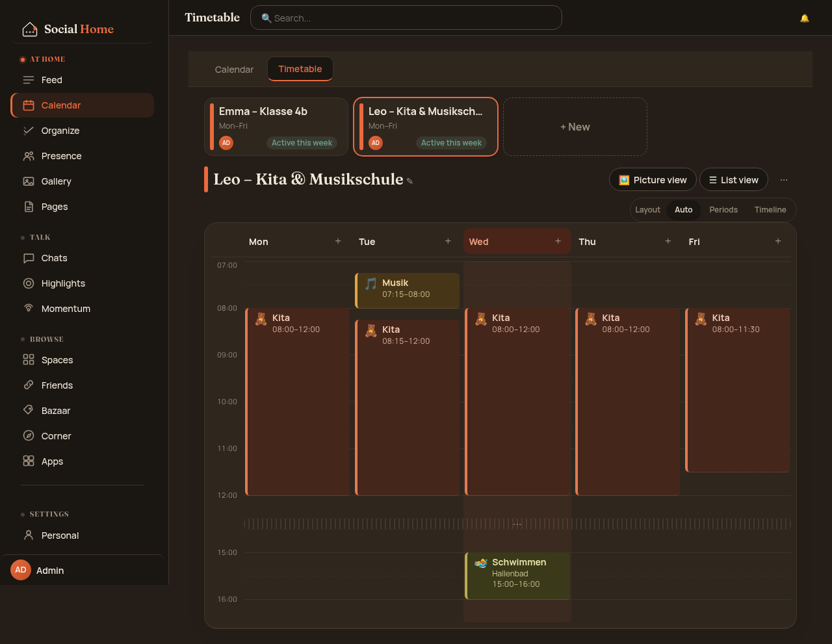Create a new timetable
Viewport: 832px width, 644px height.
click(x=575, y=127)
